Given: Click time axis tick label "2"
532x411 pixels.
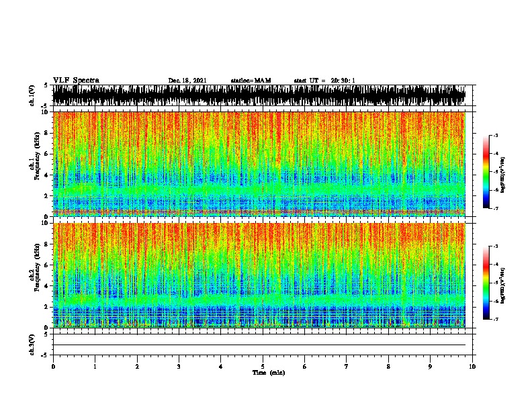Looking at the screenshot, I should (137, 367).
